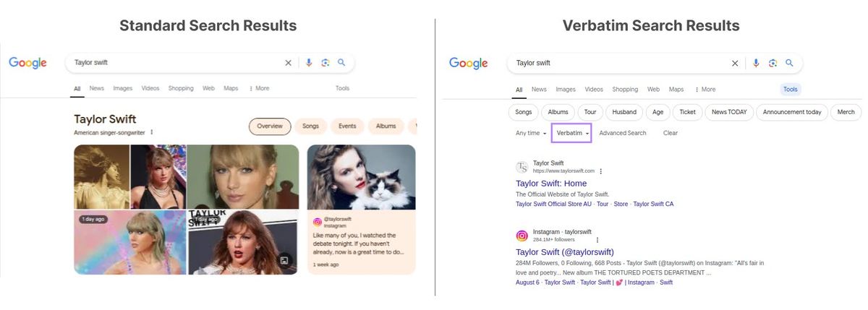Screen dimensions: 868x310
Task: Open colorful sparkly outfit photo thumbnail
Action: pos(129,242)
